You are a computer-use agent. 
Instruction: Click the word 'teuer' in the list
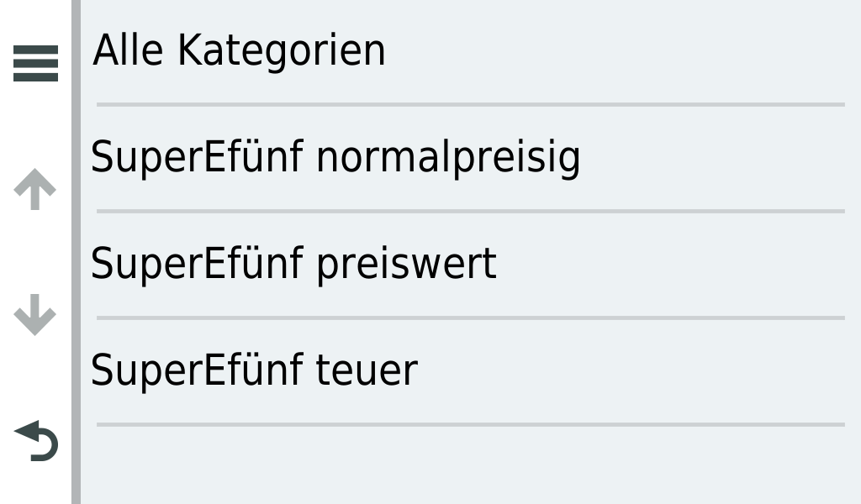pos(367,370)
